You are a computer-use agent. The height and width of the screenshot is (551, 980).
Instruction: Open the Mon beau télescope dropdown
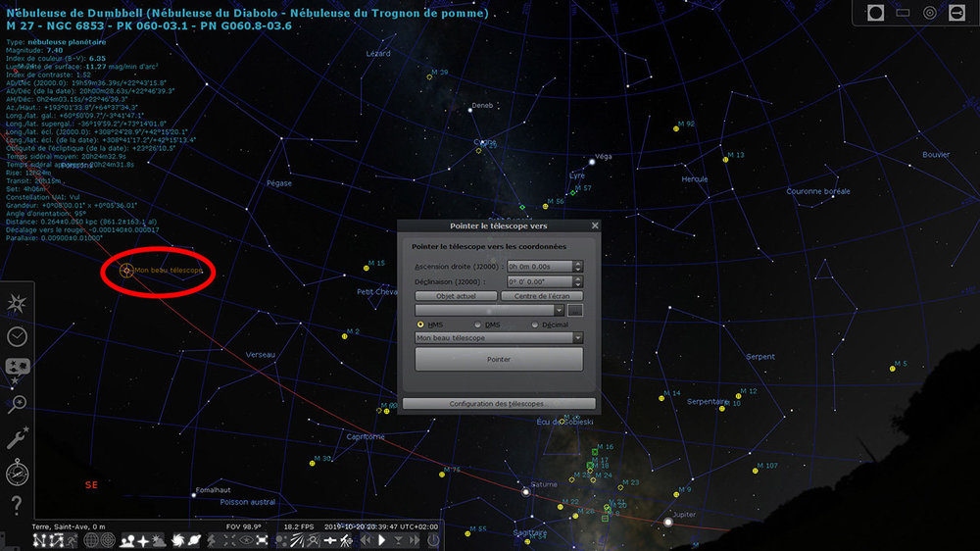(499, 337)
